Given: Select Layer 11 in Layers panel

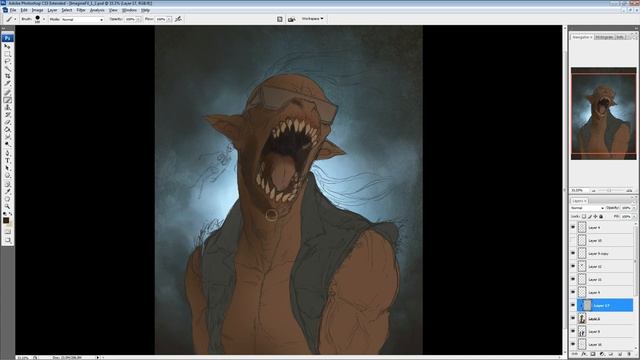Looking at the screenshot, I should pos(604,280).
